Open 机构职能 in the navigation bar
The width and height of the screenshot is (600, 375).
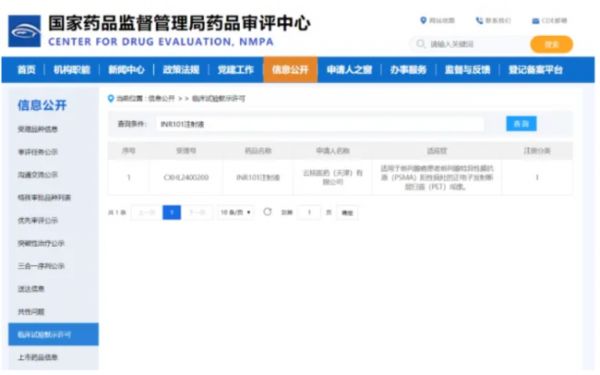[72, 70]
